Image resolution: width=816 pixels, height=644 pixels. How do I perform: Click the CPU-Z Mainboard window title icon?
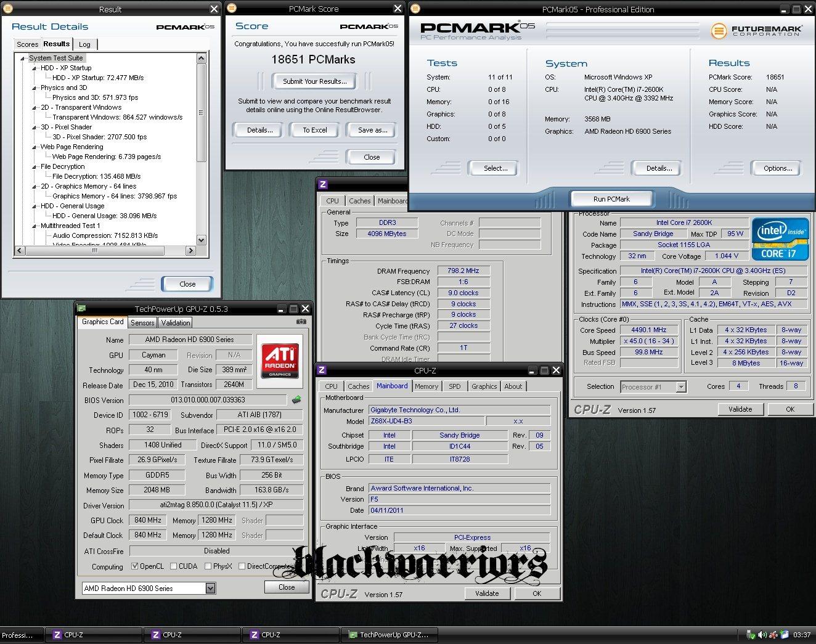pos(322,370)
